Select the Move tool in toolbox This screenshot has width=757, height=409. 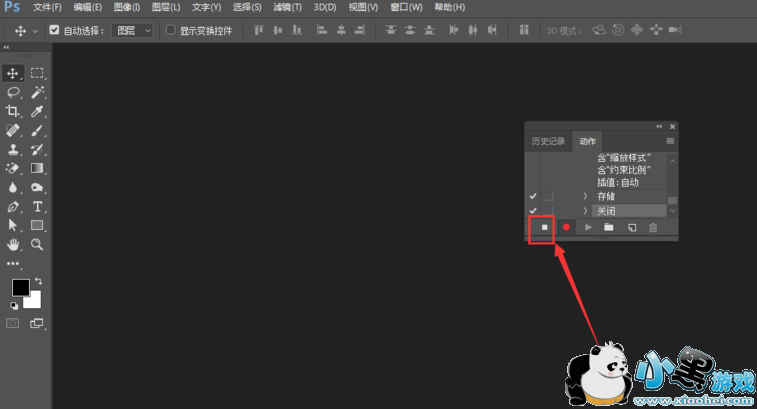coord(13,73)
